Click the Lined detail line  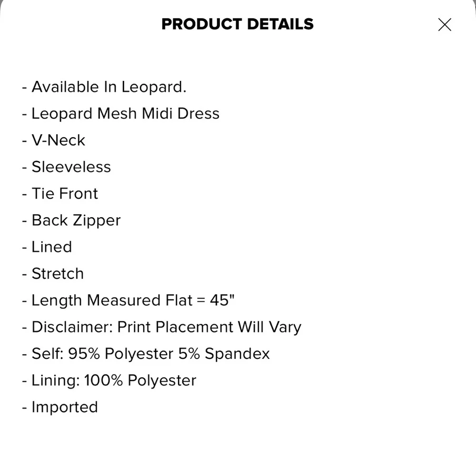[x=51, y=247]
